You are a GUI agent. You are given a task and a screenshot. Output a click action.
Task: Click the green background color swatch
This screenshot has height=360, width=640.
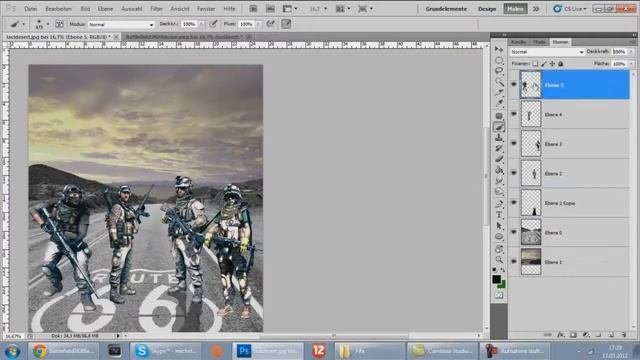tap(503, 285)
